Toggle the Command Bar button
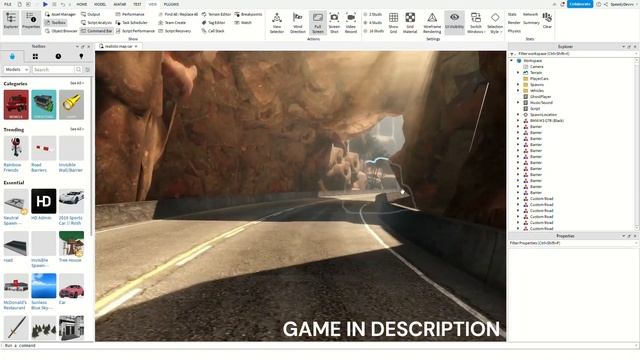This screenshot has width=640, height=360. 96,31
